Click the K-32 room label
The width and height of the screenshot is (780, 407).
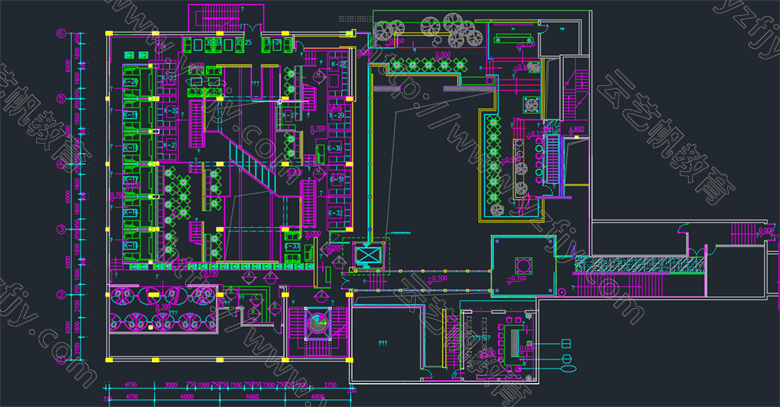[x=336, y=212]
